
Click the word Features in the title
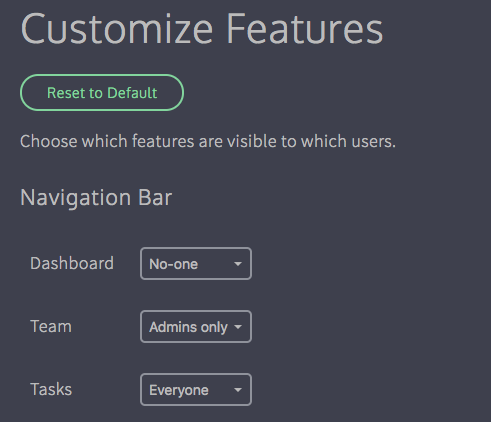click(305, 29)
